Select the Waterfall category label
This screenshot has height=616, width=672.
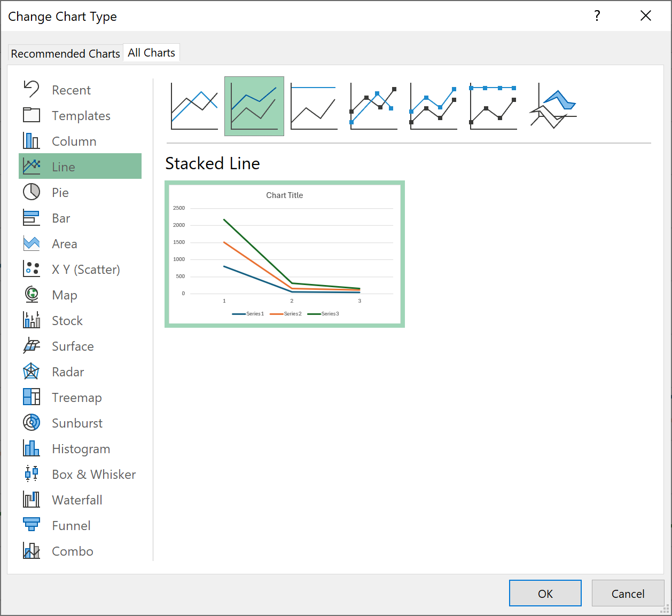point(77,500)
